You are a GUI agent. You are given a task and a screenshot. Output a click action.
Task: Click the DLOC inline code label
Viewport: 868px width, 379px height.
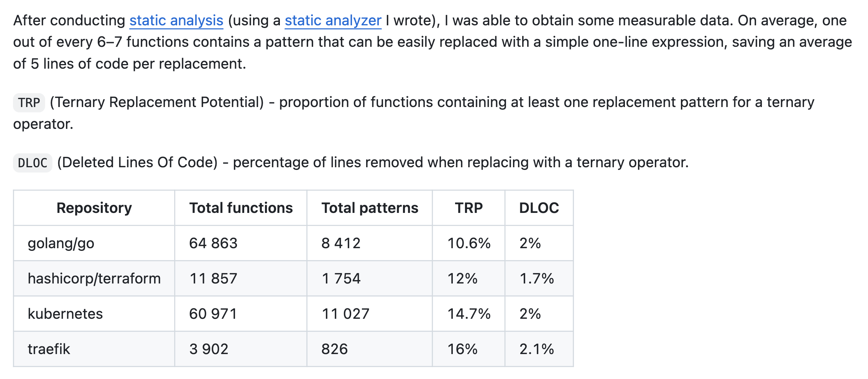pyautogui.click(x=33, y=163)
